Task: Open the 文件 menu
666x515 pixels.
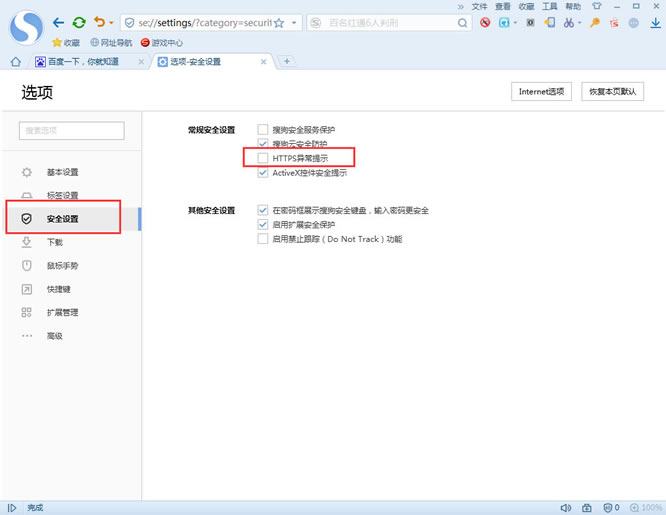Action: tap(479, 6)
